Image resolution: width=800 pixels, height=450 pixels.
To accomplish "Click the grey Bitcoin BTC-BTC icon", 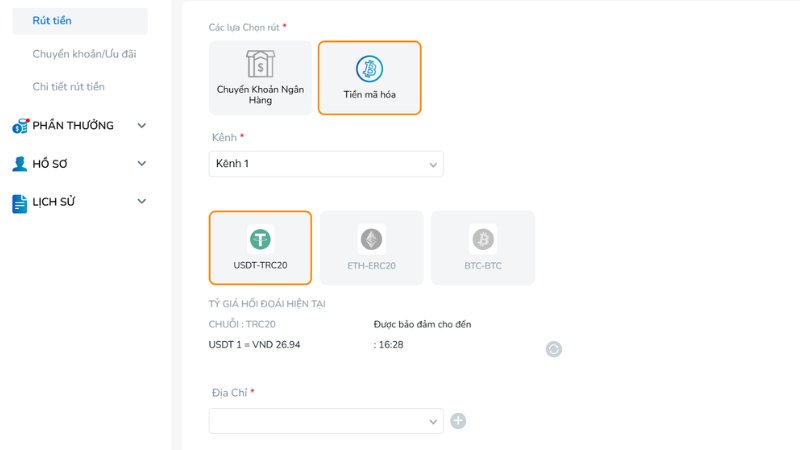I will click(x=483, y=239).
